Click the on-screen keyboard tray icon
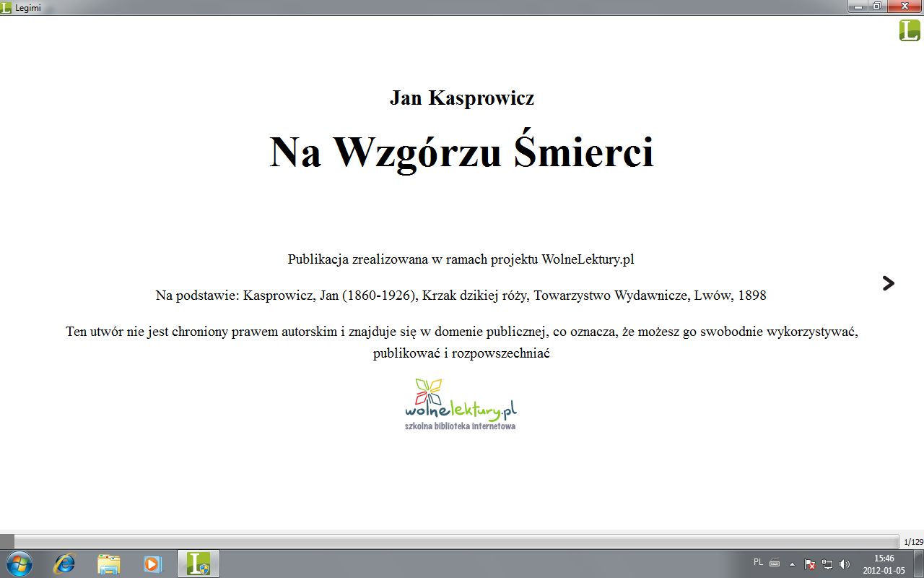This screenshot has height=578, width=924. pyautogui.click(x=775, y=563)
